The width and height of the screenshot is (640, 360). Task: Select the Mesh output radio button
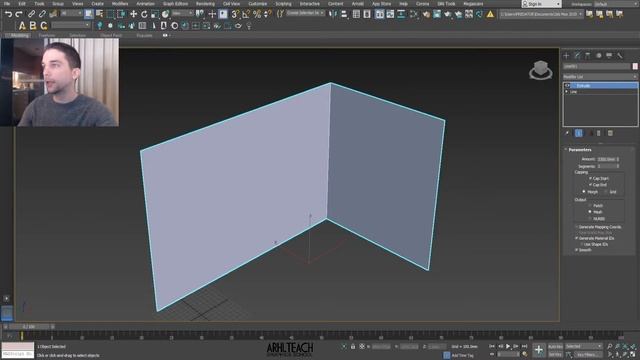point(590,212)
